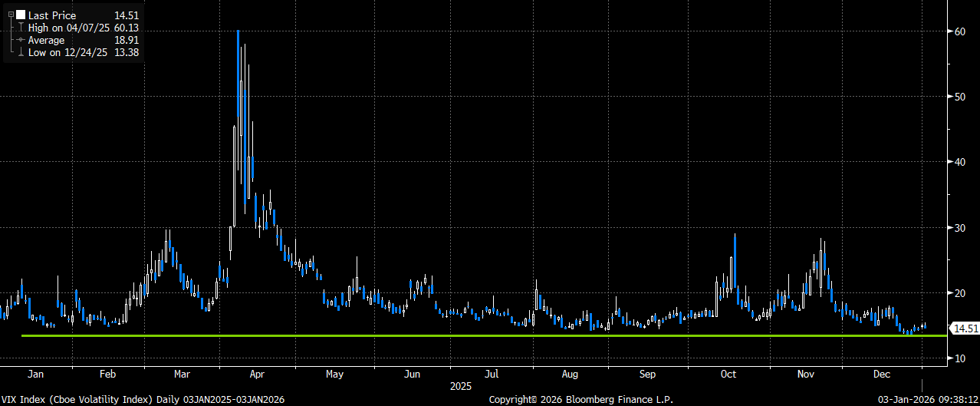Select 'Low on 12/24/25' legend entry
The width and height of the screenshot is (980, 406).
pos(67,52)
